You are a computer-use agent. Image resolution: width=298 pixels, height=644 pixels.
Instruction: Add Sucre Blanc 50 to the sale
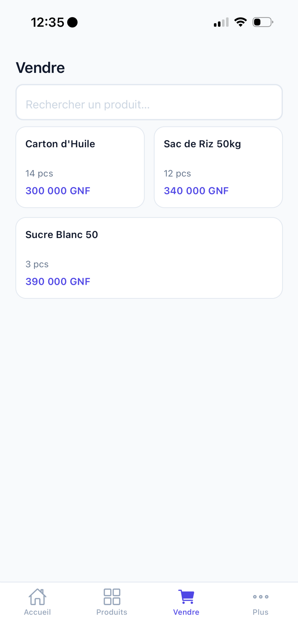point(149,258)
